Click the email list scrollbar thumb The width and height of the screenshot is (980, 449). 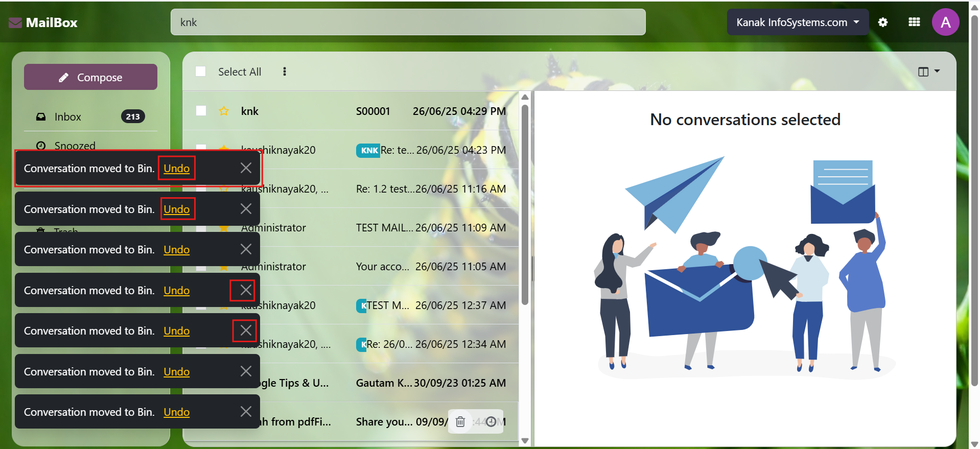point(525,204)
